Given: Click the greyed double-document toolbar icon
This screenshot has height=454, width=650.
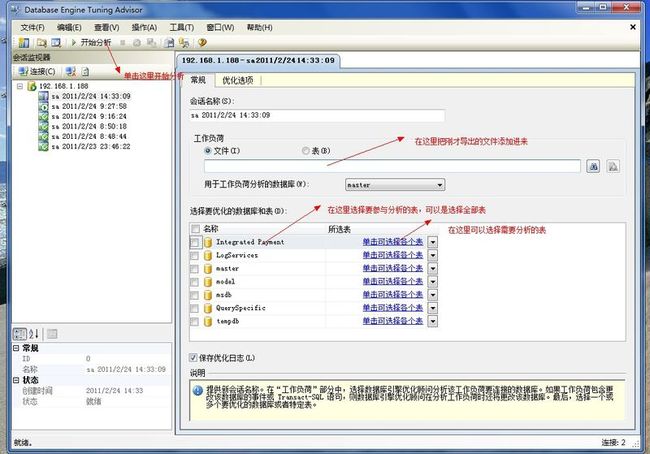Looking at the screenshot, I should [151, 42].
